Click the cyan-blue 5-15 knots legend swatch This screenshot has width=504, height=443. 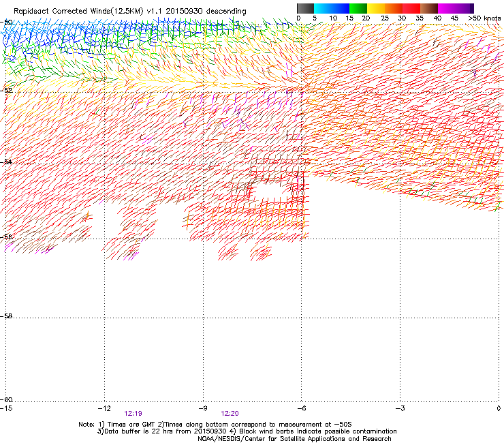coord(332,8)
